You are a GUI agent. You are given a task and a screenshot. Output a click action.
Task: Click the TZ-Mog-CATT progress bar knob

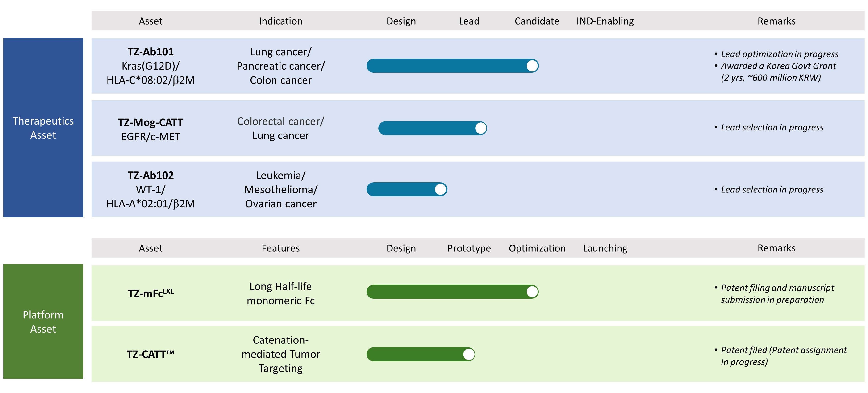click(x=480, y=128)
